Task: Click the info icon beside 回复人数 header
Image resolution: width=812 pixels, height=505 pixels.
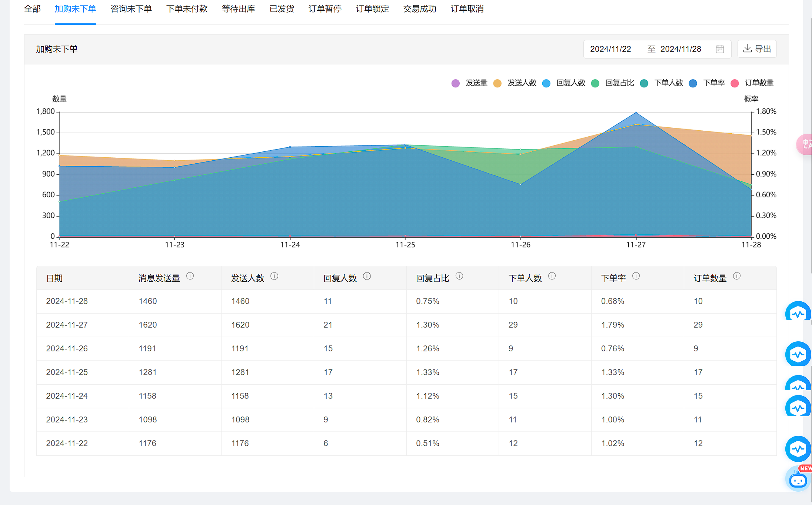Action: point(367,276)
